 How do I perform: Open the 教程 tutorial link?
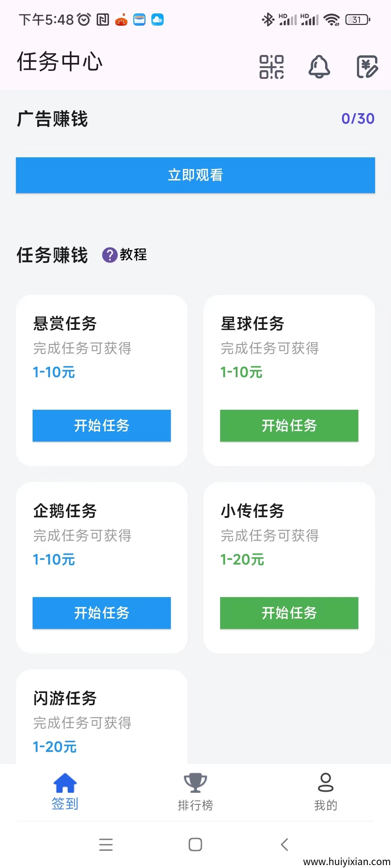pyautogui.click(x=133, y=255)
